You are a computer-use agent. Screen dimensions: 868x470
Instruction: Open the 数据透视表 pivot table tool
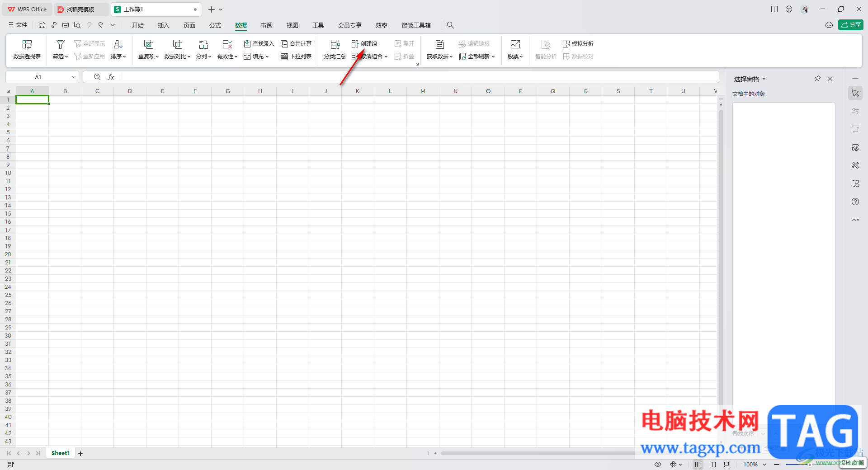tap(27, 49)
